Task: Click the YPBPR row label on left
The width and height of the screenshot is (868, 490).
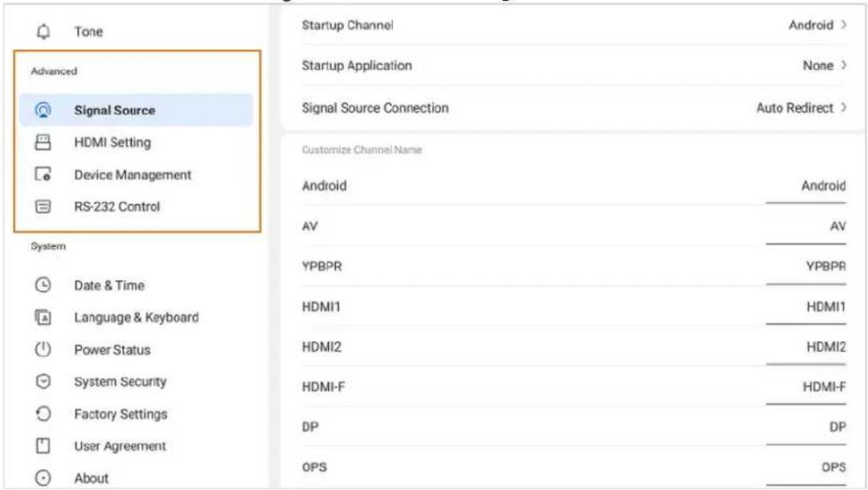Action: tap(321, 266)
